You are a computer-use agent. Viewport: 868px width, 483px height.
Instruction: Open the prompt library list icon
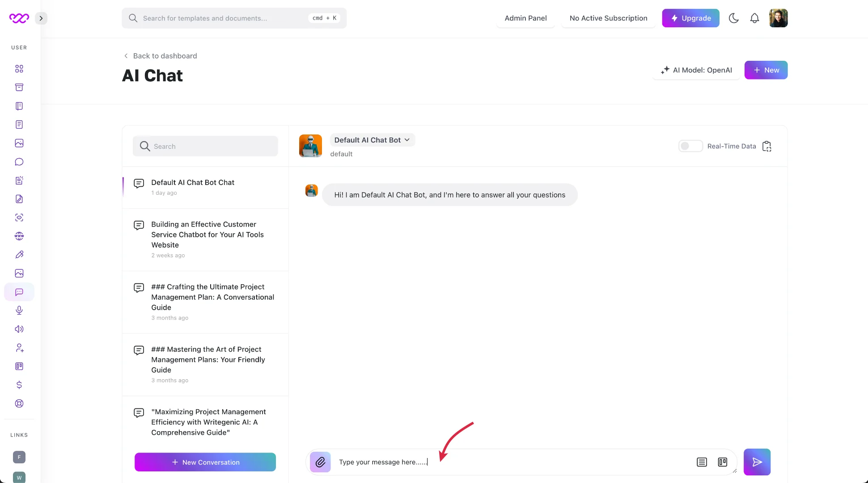pos(702,462)
